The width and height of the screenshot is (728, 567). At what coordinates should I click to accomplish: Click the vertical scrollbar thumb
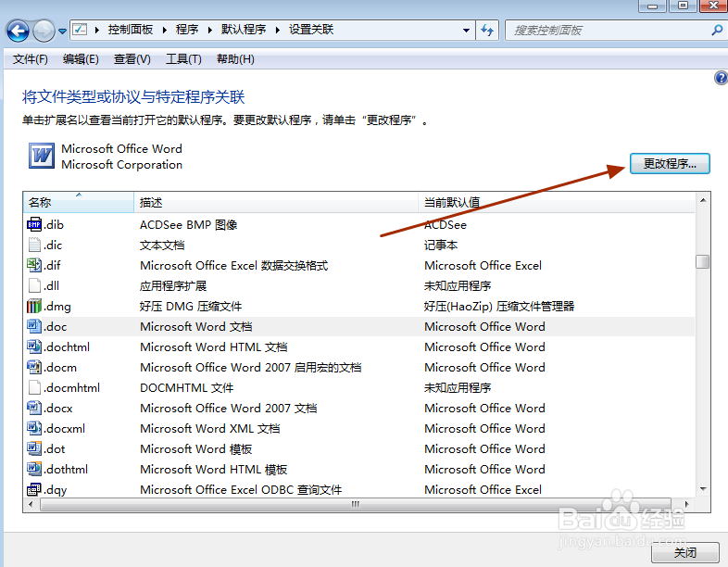coord(703,261)
